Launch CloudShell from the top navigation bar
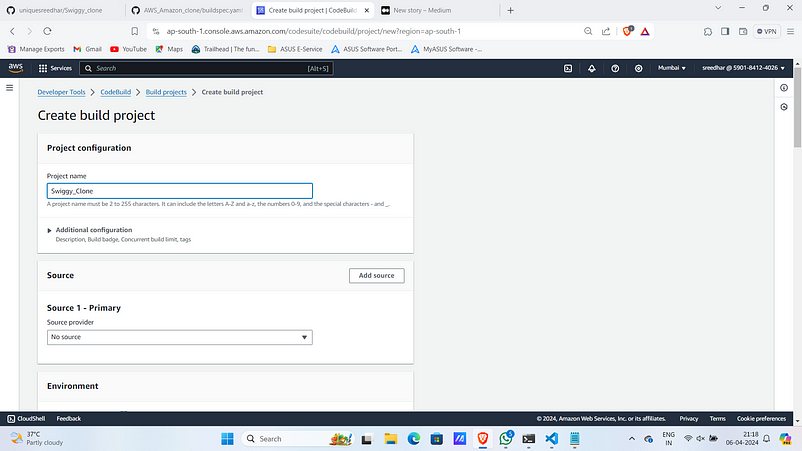This screenshot has height=451, width=802. [x=568, y=68]
